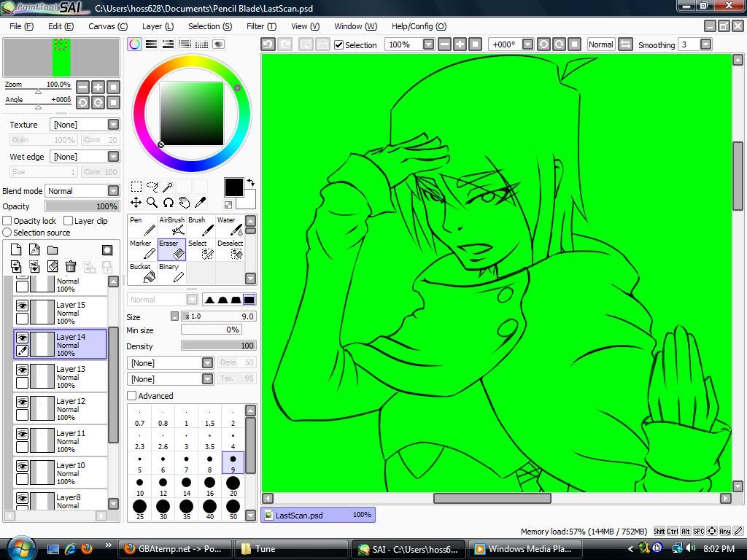Delete layer using the trash can icon

coord(71,267)
